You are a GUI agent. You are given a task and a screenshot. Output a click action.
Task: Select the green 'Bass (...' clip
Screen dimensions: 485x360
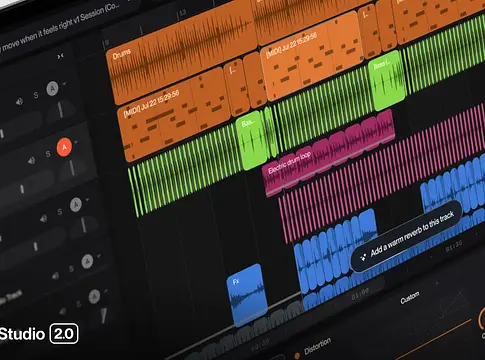(x=387, y=81)
